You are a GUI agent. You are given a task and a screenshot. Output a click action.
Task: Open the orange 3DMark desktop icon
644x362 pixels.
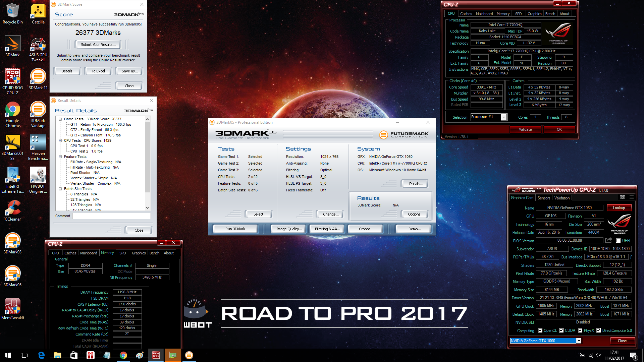[x=13, y=46]
